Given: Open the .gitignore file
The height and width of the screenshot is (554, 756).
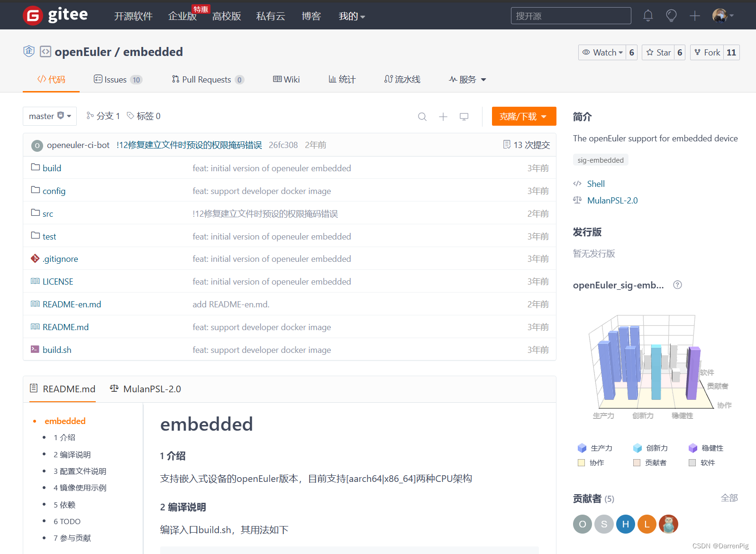Looking at the screenshot, I should click(x=60, y=259).
